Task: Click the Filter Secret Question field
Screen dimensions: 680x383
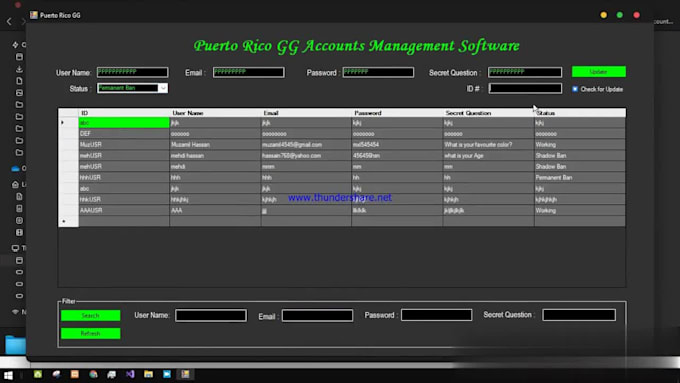Action: point(579,315)
